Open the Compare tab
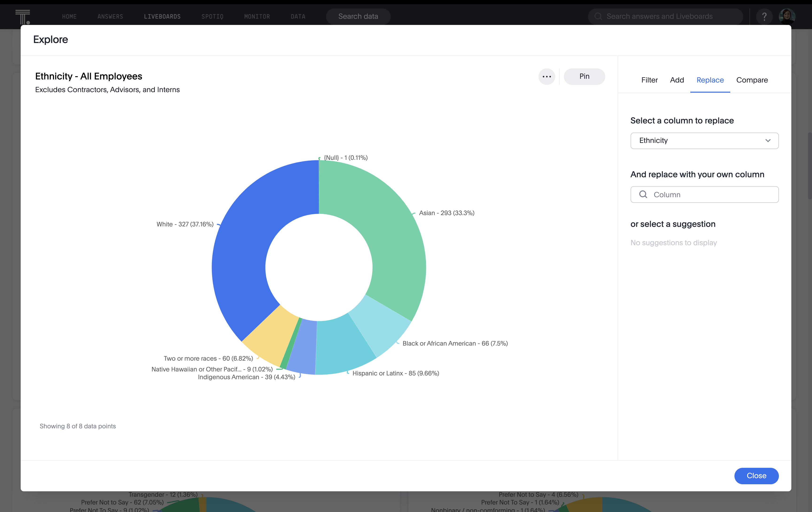 pyautogui.click(x=752, y=80)
